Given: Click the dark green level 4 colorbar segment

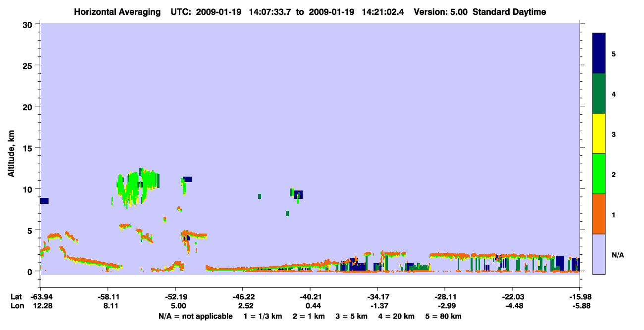Looking at the screenshot, I should pos(599,94).
